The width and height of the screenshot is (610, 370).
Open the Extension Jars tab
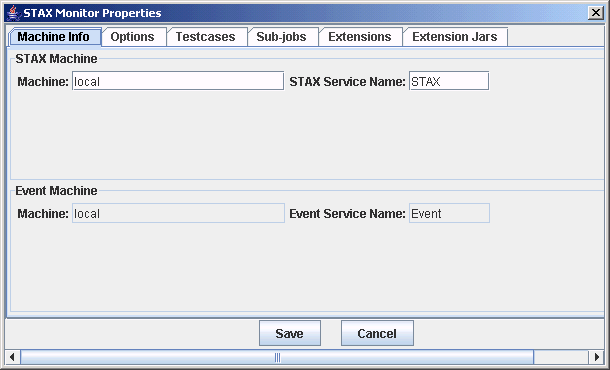tap(455, 37)
